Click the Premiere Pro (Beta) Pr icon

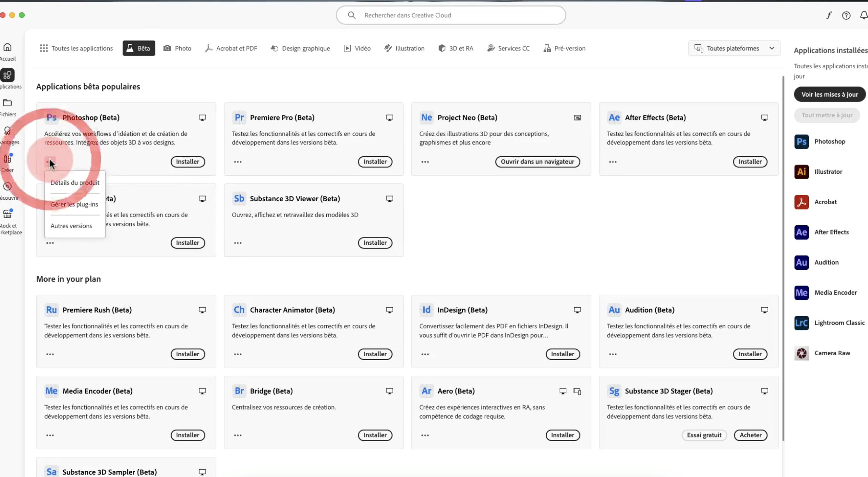239,117
